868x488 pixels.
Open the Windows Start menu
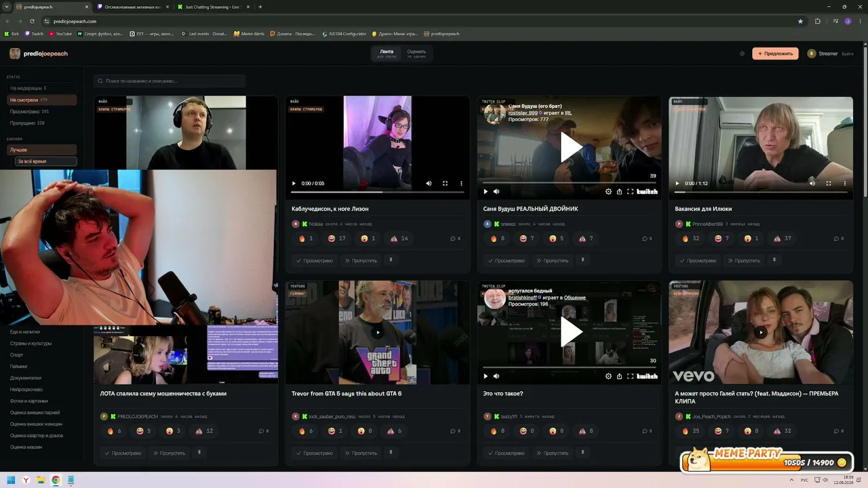coord(12,481)
